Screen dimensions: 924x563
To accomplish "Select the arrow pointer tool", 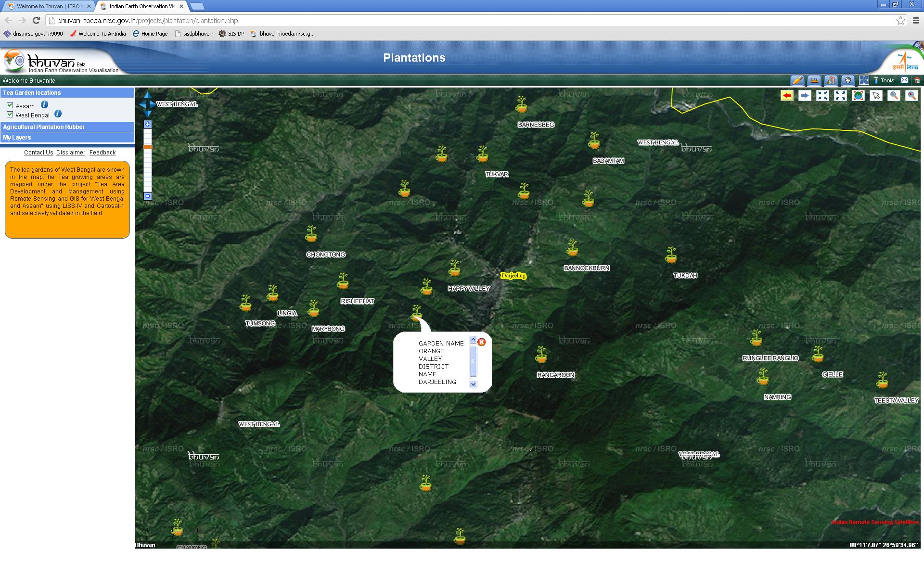I will click(876, 96).
